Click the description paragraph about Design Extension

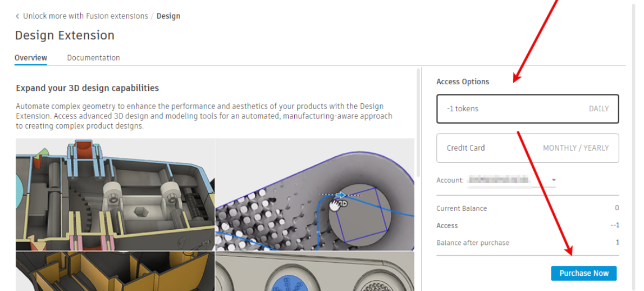tap(204, 116)
